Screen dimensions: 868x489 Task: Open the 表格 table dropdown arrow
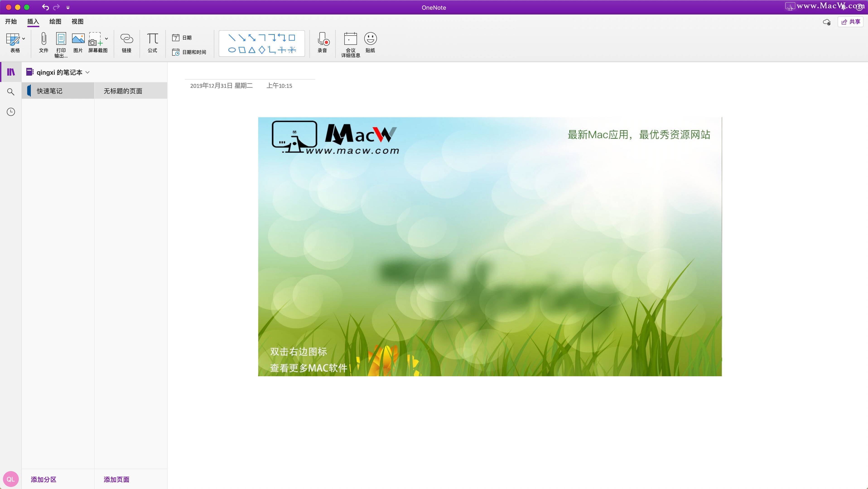(24, 39)
